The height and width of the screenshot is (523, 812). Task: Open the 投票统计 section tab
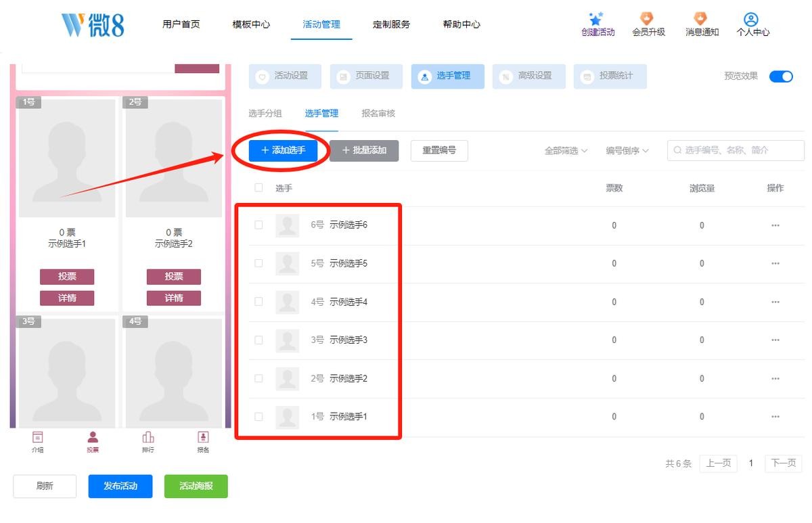tap(610, 76)
